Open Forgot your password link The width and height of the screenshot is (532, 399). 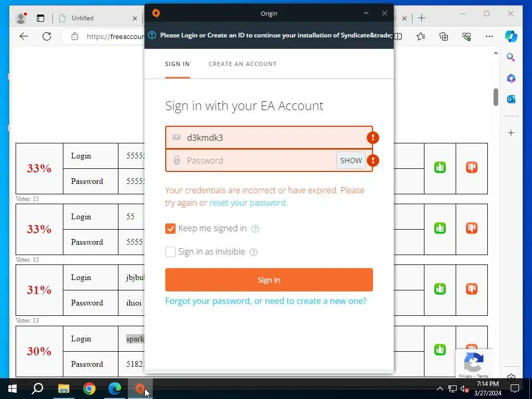coord(265,301)
